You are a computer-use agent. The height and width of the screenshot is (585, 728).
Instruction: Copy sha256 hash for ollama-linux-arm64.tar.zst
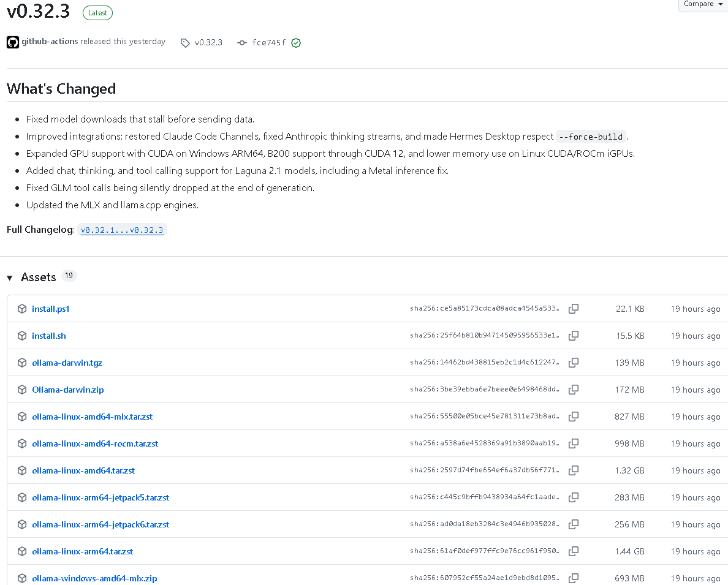(x=574, y=551)
